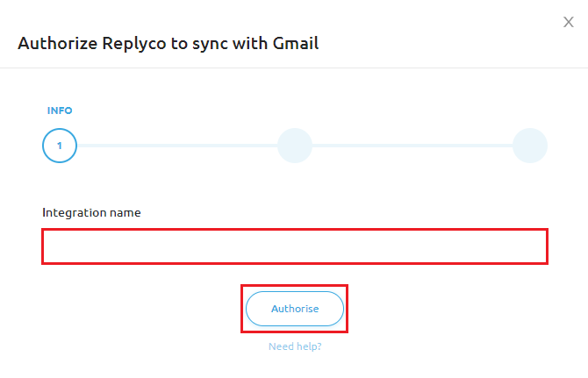Focus the Integration name input field
Viewport: 588px width, 378px height.
(x=295, y=246)
